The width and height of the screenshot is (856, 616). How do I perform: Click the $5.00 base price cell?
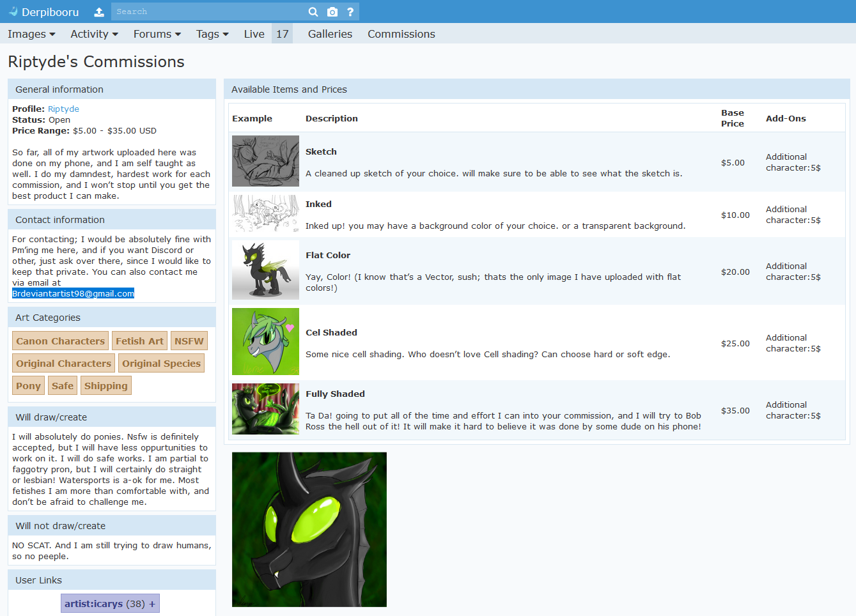[x=733, y=163]
